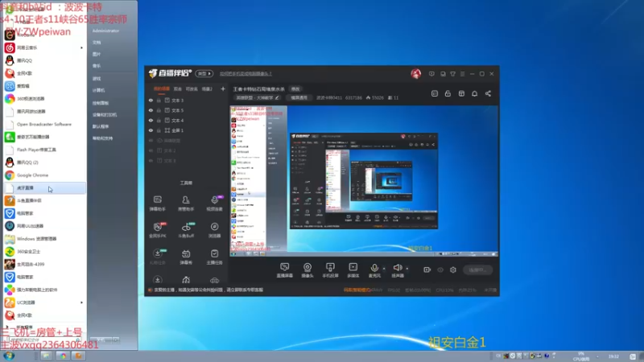Show the hidden 文本 2 layer
644x362 pixels.
pyautogui.click(x=151, y=150)
